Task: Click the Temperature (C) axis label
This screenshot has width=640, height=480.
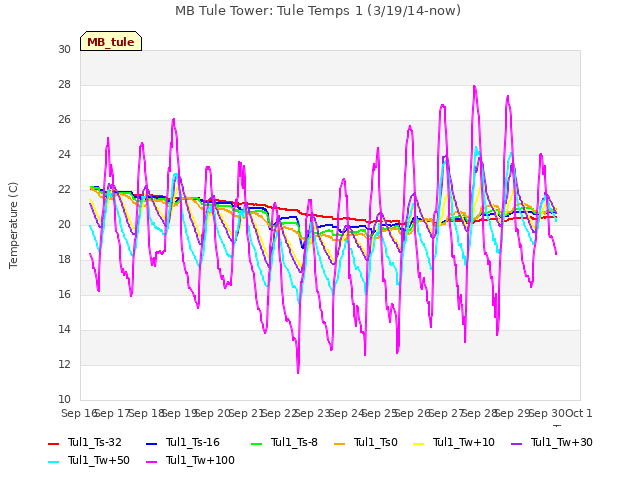Action: click(x=13, y=225)
